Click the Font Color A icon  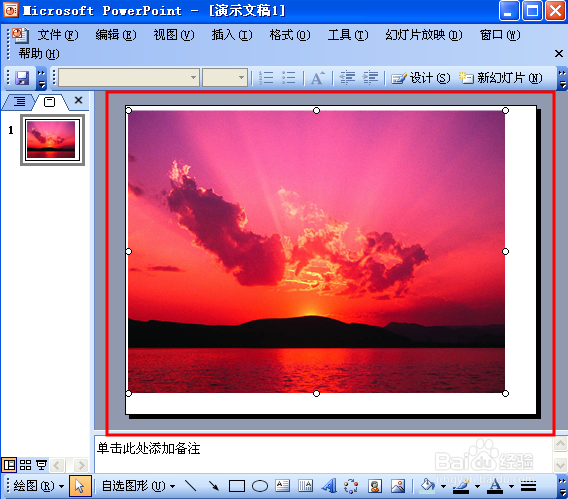(x=495, y=486)
